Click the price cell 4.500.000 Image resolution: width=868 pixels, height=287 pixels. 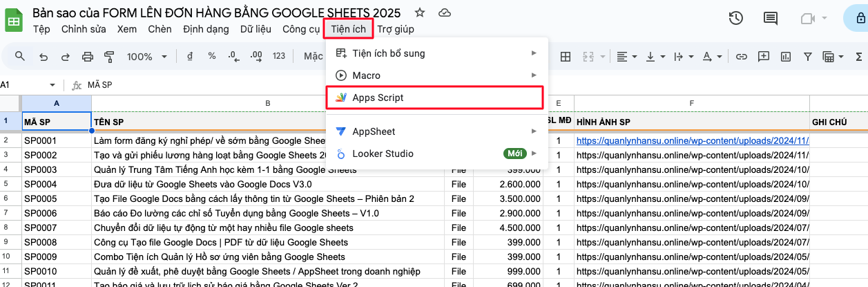[510, 228]
